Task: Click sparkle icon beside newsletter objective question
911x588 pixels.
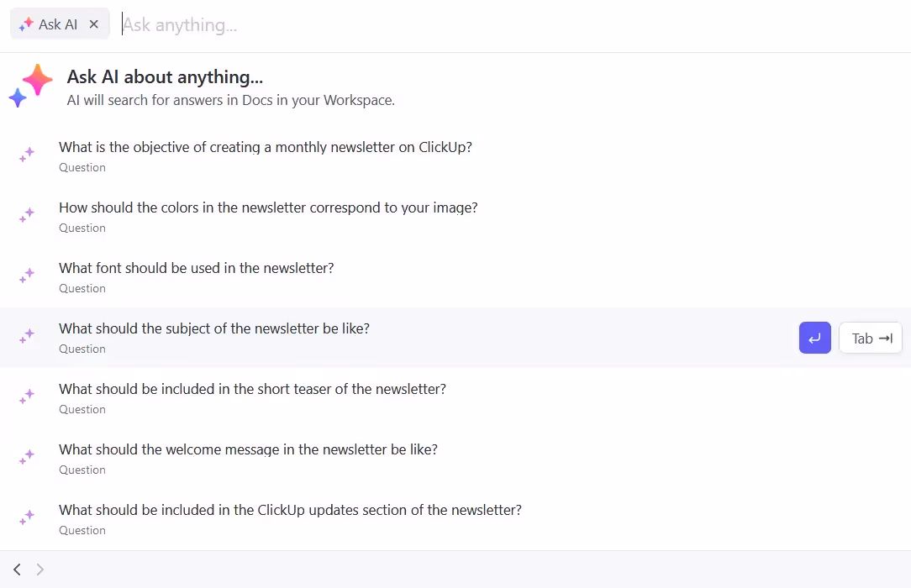Action: click(x=27, y=155)
